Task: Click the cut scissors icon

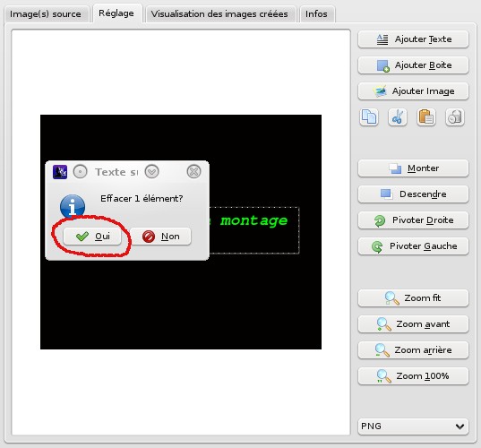Action: [x=398, y=117]
